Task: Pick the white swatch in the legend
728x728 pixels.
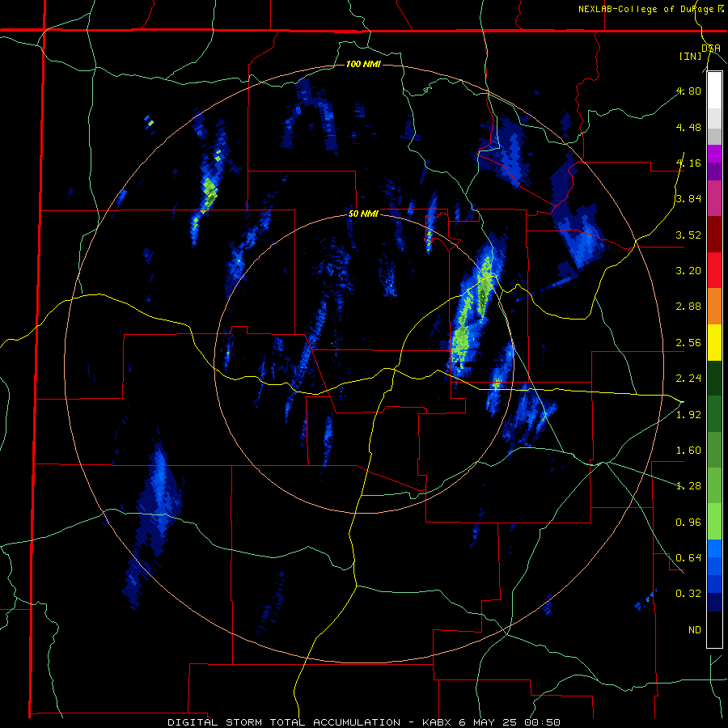Action: coord(714,91)
